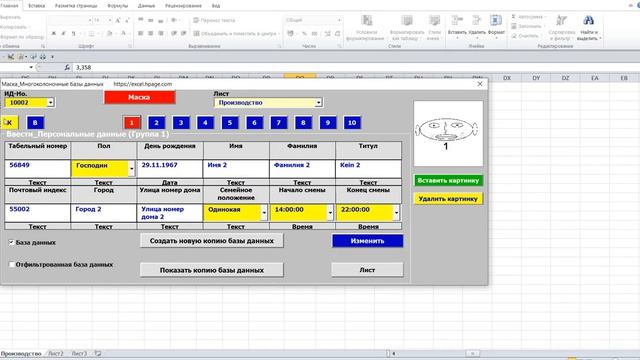Click the Лист button beside Показать копию
640x360 pixels.
point(367,270)
